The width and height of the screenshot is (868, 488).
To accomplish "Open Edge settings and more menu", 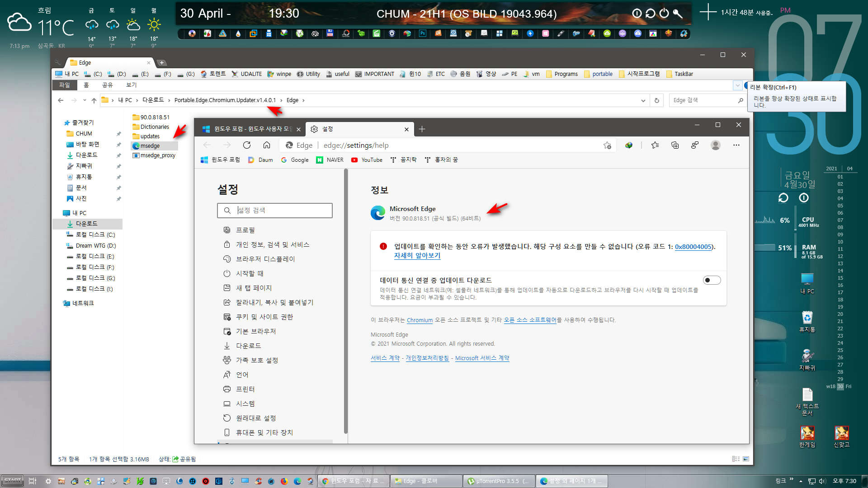I will (736, 145).
